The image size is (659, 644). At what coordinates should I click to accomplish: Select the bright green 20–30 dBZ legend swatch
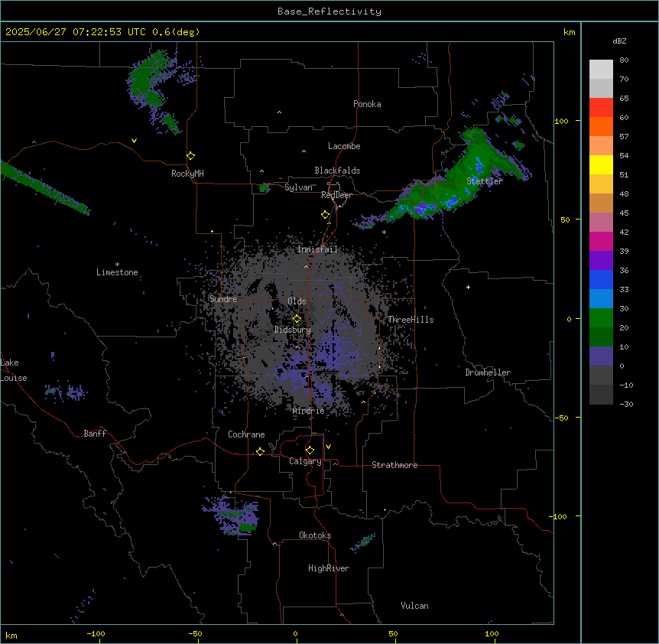(601, 318)
